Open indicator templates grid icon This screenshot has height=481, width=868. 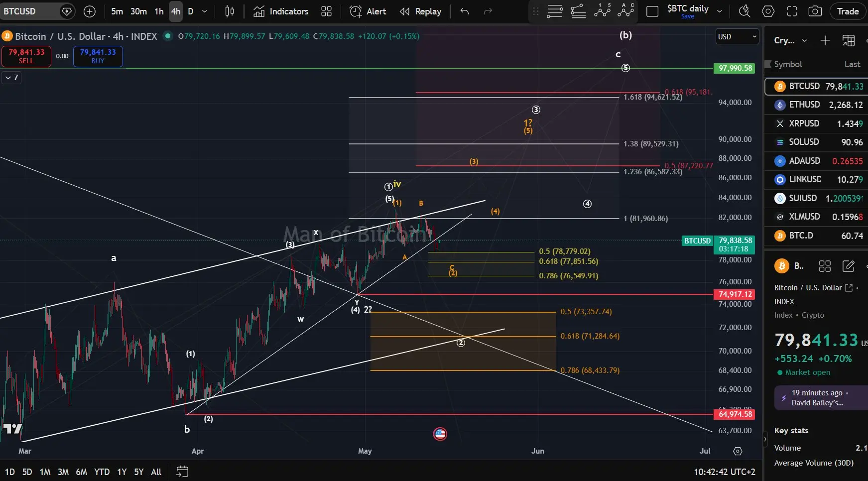pos(326,11)
